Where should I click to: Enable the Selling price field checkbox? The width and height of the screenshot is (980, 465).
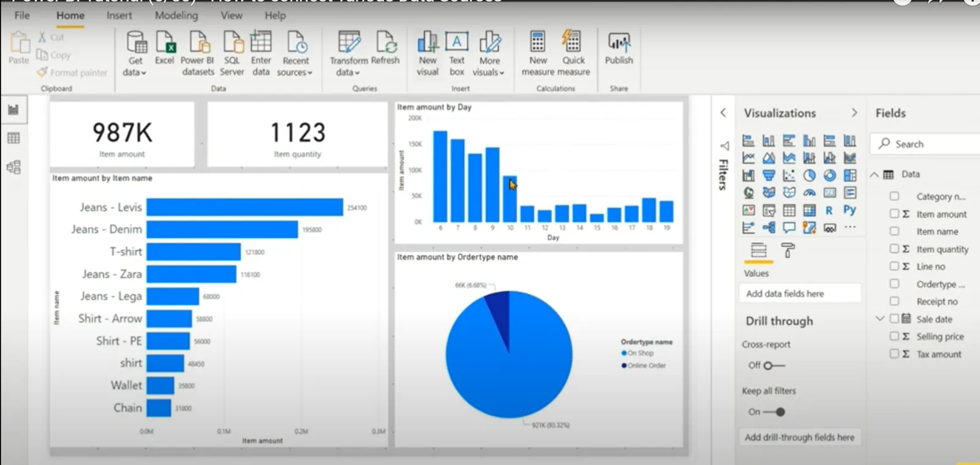click(x=894, y=336)
